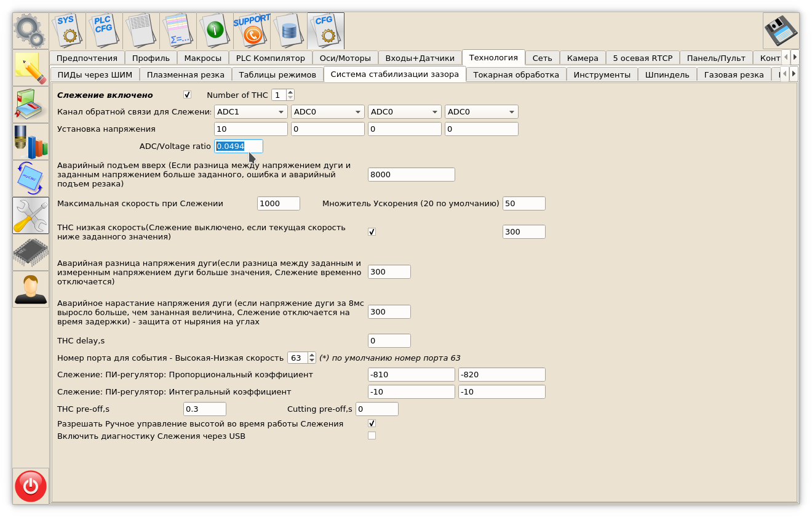Open the second feedback channel dropdown (ADC0)
Image resolution: width=812 pixels, height=517 pixels.
click(x=328, y=111)
